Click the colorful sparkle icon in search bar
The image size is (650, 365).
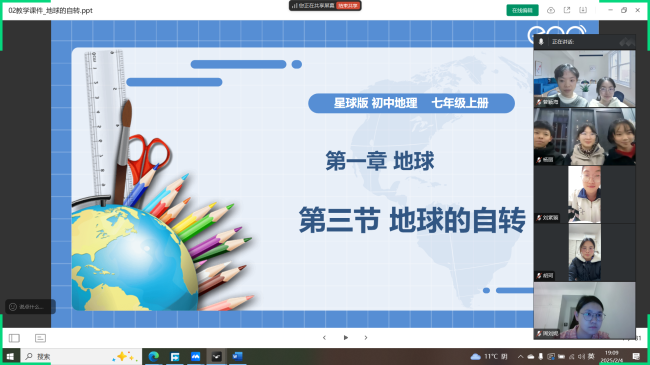[124, 356]
